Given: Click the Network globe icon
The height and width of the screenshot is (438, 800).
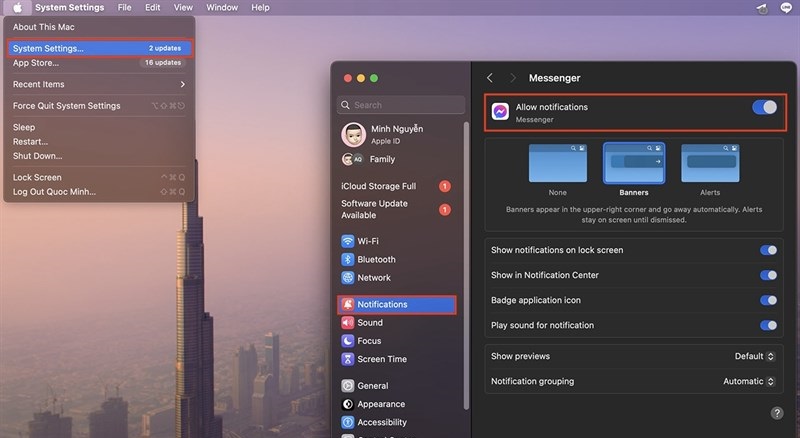Looking at the screenshot, I should (347, 278).
